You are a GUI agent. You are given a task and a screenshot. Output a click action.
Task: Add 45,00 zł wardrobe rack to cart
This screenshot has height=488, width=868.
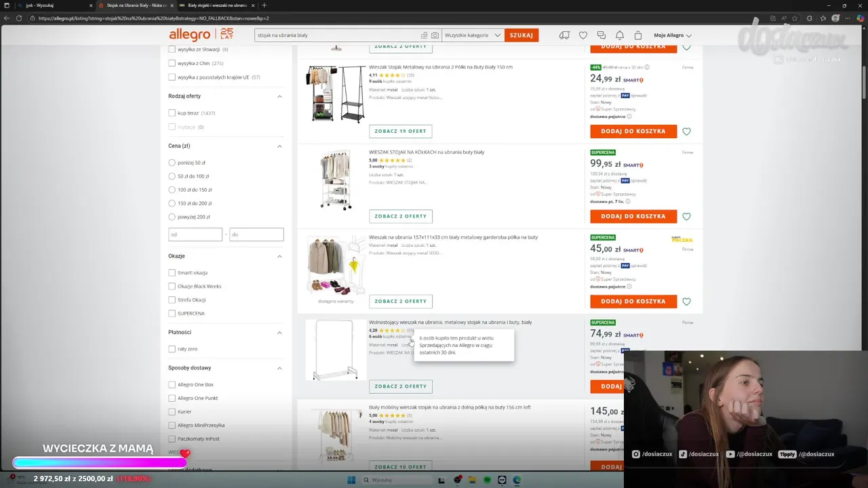point(633,302)
